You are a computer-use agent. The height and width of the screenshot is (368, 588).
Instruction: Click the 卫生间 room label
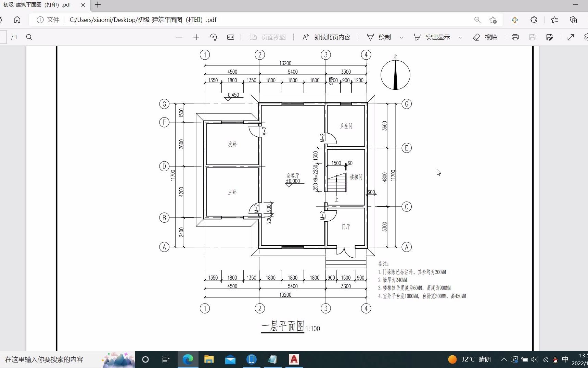click(346, 126)
